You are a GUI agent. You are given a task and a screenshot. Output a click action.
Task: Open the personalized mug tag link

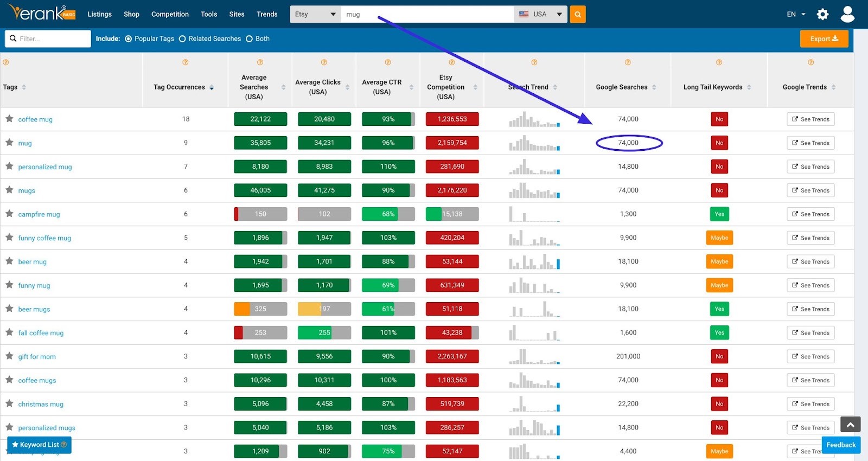coord(45,167)
